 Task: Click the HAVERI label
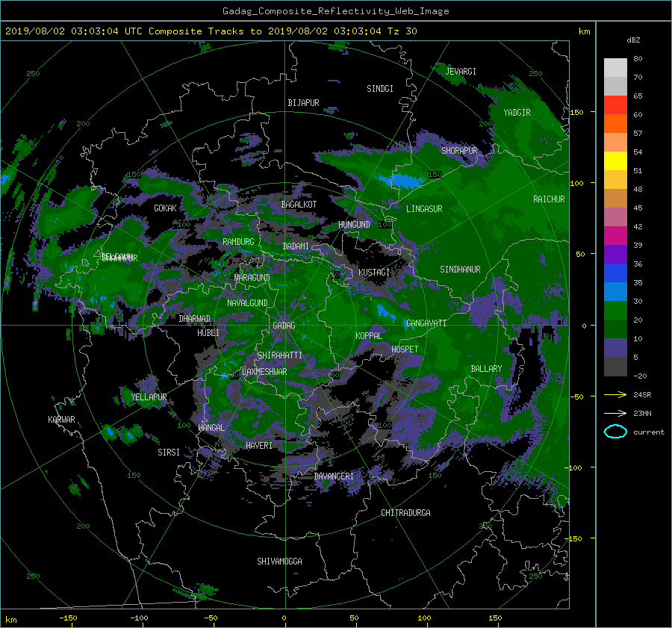(259, 446)
